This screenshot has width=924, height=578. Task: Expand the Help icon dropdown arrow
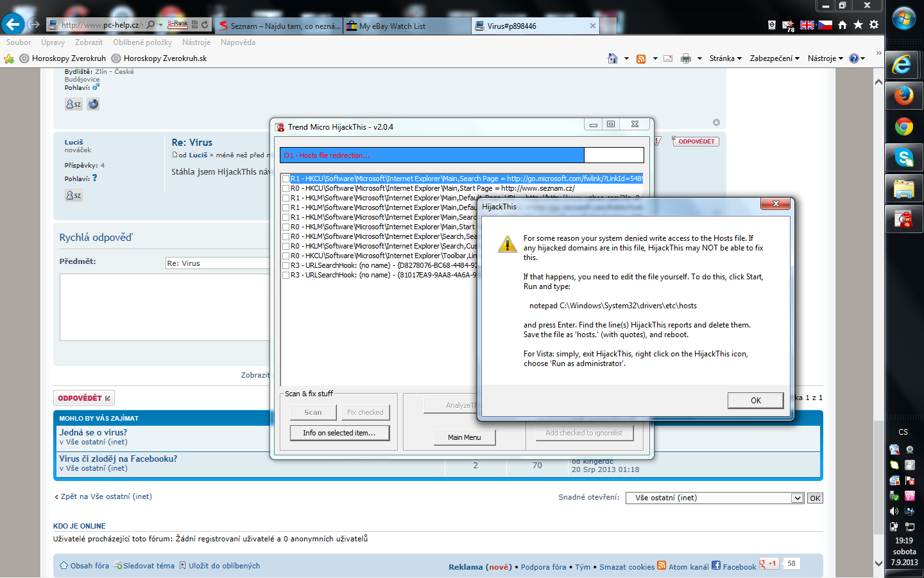click(863, 58)
